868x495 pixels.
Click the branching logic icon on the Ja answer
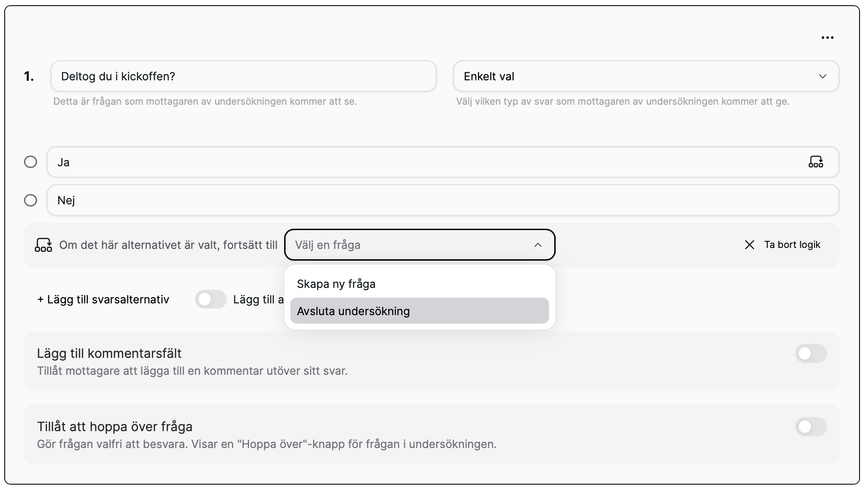click(816, 162)
